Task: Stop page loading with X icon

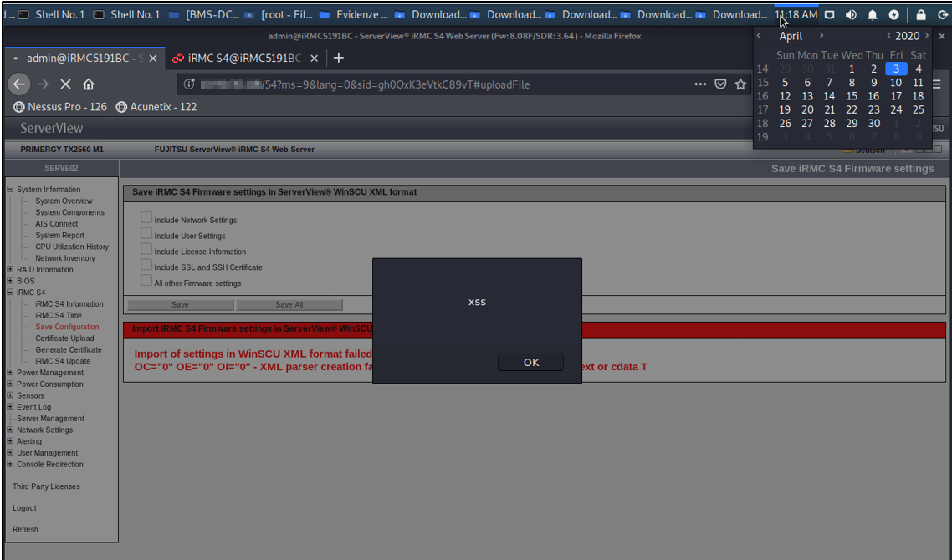Action: tap(65, 84)
